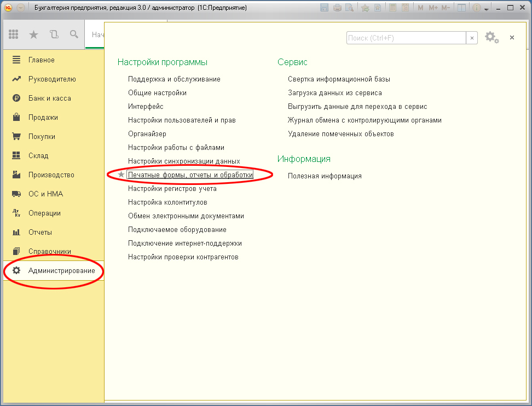
Task: Open Загрузка данных из сервиса
Action: pos(335,93)
